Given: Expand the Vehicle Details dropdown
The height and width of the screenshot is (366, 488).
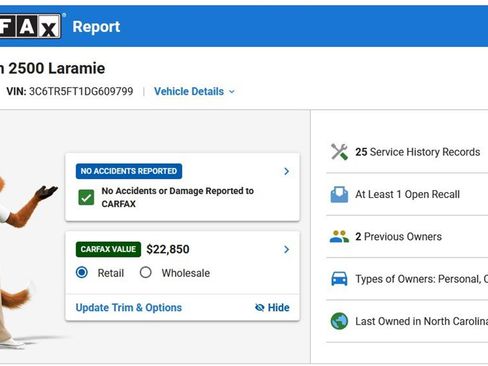Looking at the screenshot, I should [x=194, y=91].
